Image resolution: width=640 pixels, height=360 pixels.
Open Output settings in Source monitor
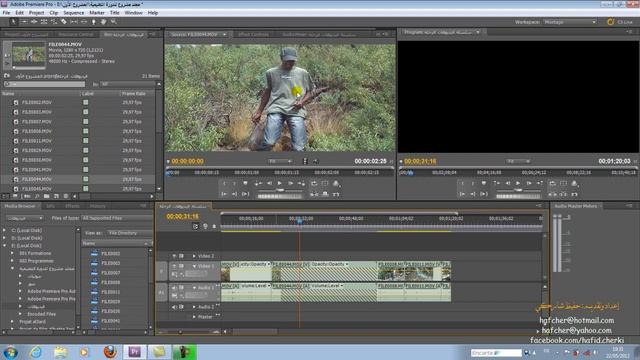pos(336,184)
